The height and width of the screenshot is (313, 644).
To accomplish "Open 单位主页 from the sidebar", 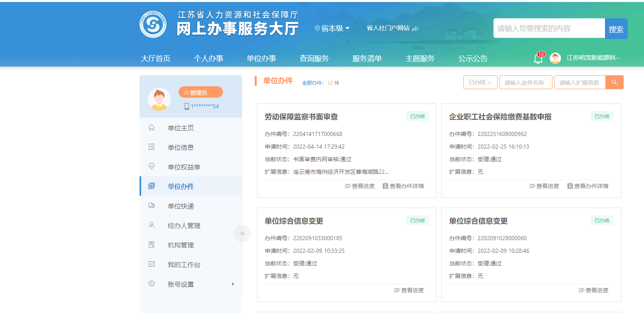I will (x=181, y=128).
